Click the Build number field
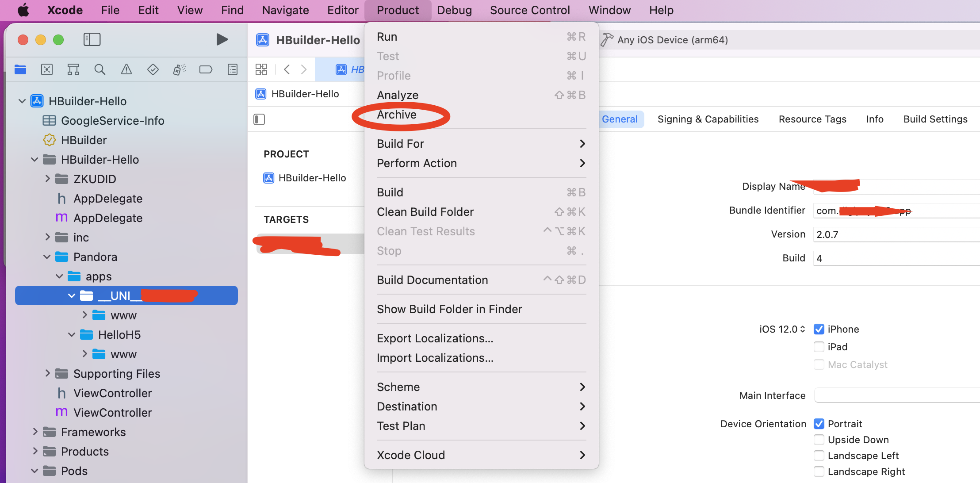Image resolution: width=980 pixels, height=483 pixels. tap(896, 258)
